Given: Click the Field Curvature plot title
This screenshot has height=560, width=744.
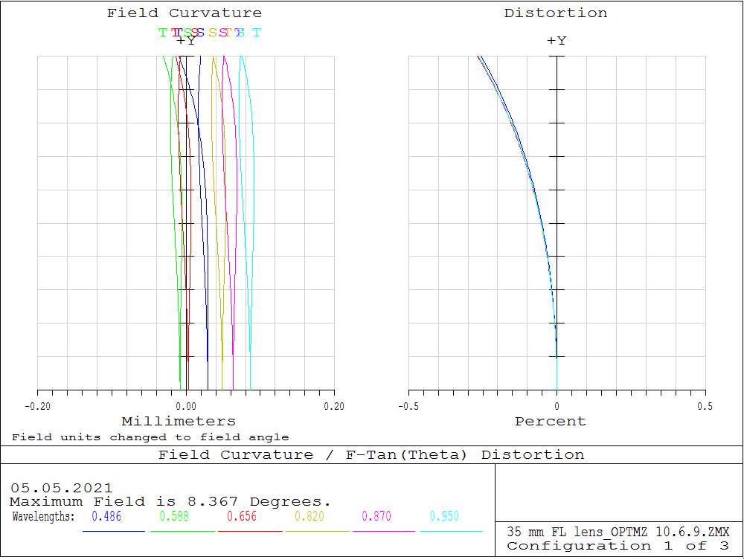Looking at the screenshot, I should (185, 13).
